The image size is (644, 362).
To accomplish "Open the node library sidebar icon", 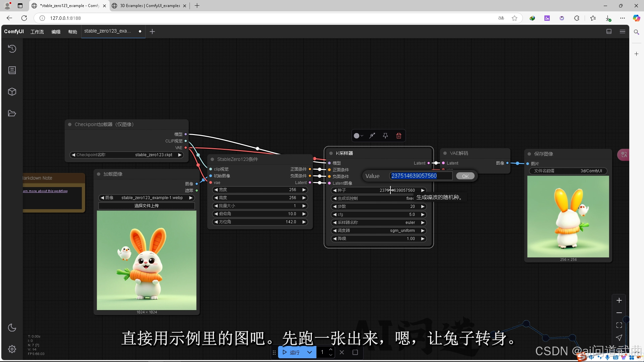I will coord(12,70).
